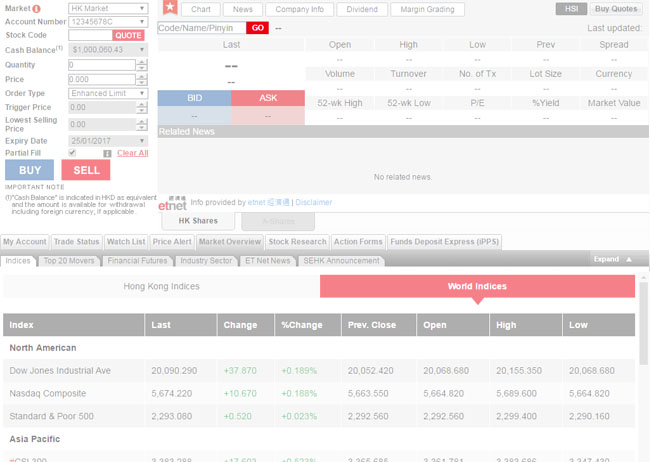Open the Disclaimer link
This screenshot has height=462, width=650.
pos(313,202)
